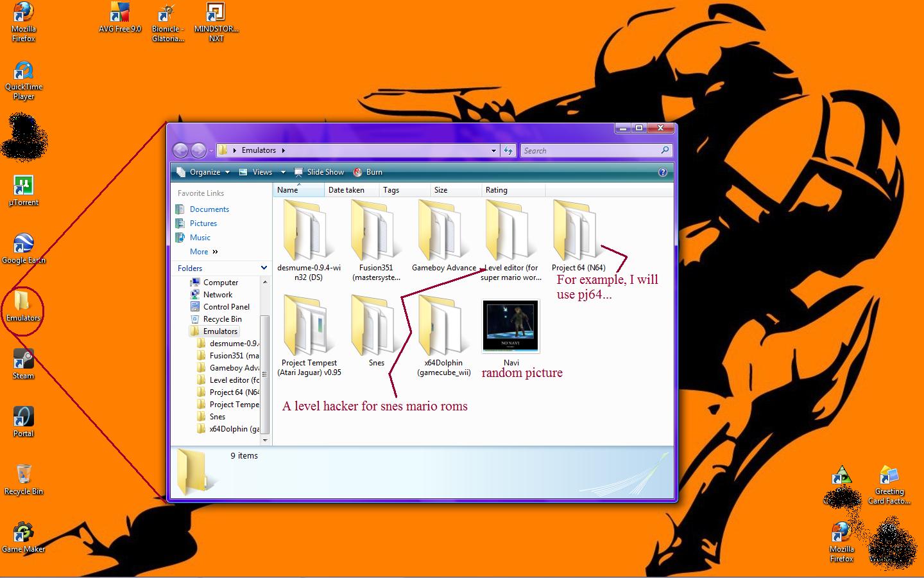Open Google Earth desktop shortcut
This screenshot has height=578, width=924.
point(24,249)
